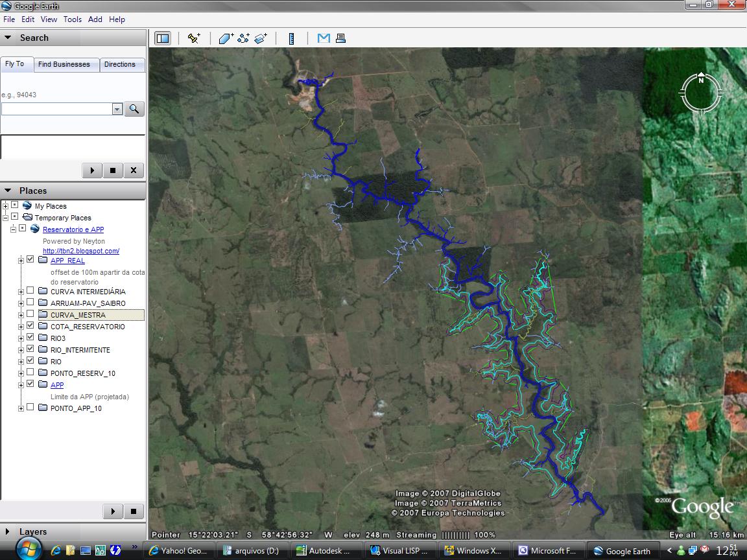Collapse Temporary Places tree node
The image size is (747, 560).
point(5,218)
